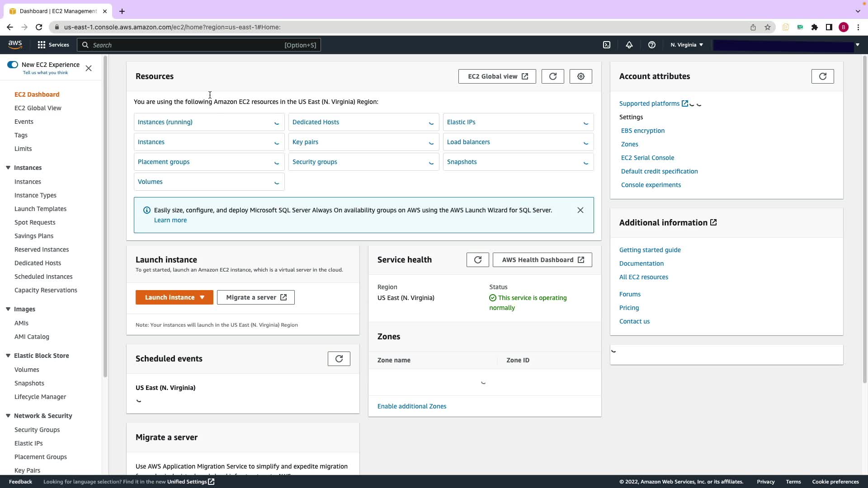Open Instance Types in the sidebar
The height and width of the screenshot is (488, 868).
(x=35, y=195)
